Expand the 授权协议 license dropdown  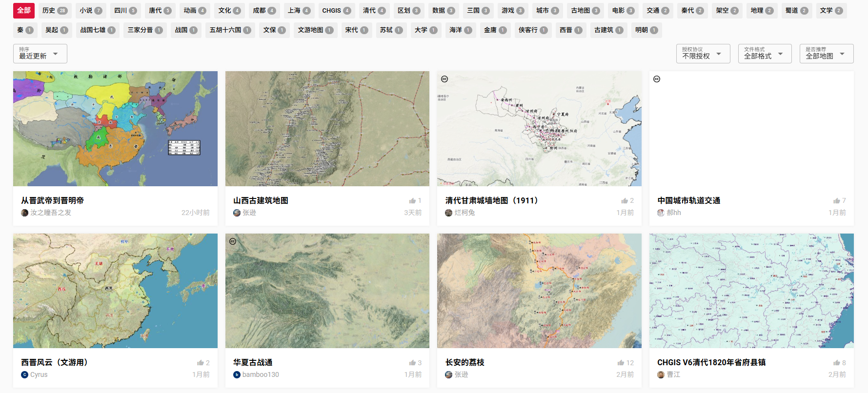tap(703, 54)
